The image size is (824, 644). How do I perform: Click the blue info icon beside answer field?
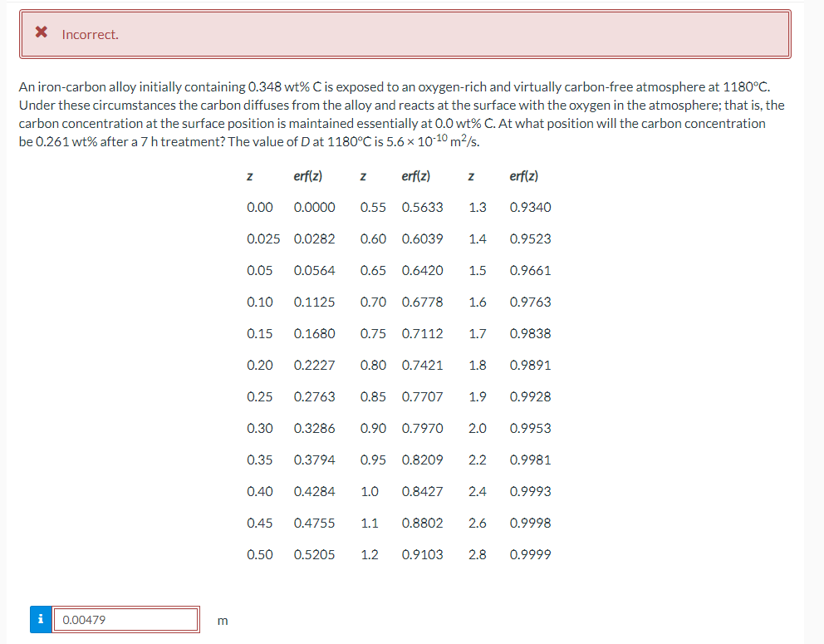click(x=41, y=619)
